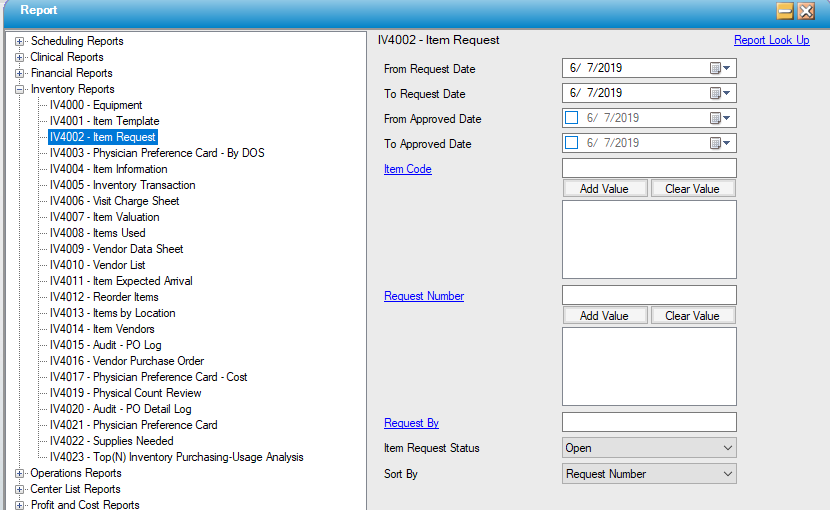
Task: Select IV4023 Top(N) Inventory Purchasing-Usage Analysis
Action: click(177, 457)
